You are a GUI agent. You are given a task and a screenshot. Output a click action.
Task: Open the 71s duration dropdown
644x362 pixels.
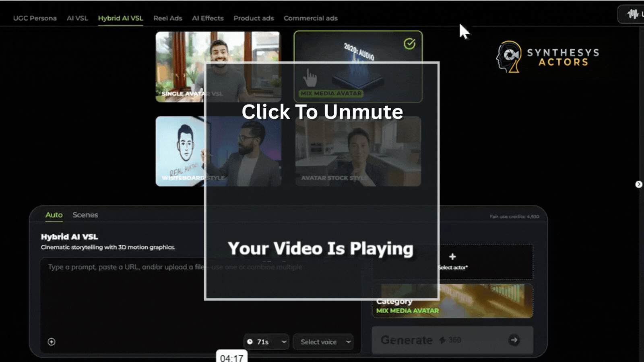[x=266, y=342]
